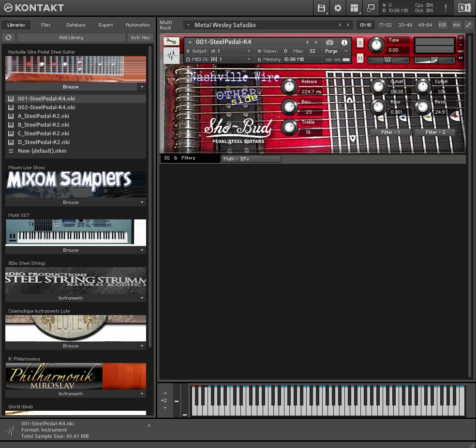Expand the info pane arrow
Image resolution: width=476 pixels, height=448 pixels.
(x=149, y=426)
